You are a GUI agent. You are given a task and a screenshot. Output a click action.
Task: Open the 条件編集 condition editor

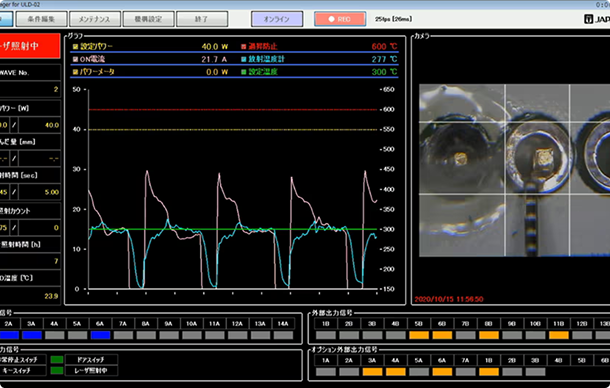coord(41,19)
